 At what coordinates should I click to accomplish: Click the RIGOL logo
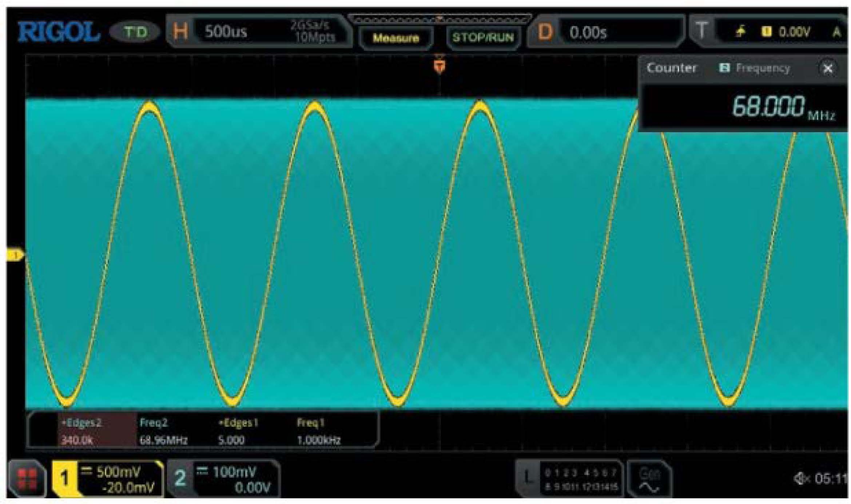point(58,32)
